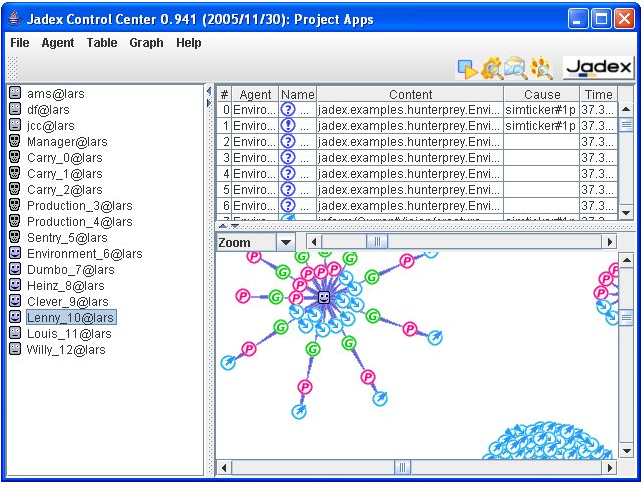Click the Content column header
The image size is (642, 483).
click(410, 94)
